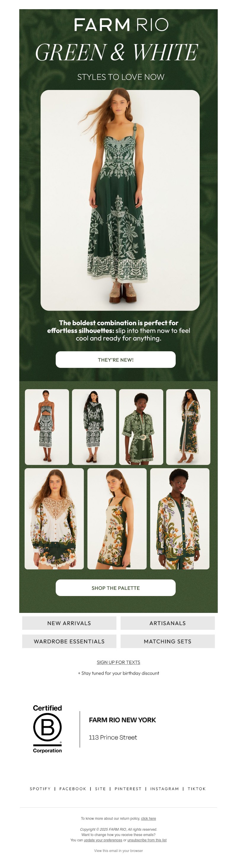Click unsubscribe from this list link
This screenshot has width=237, height=868.
pyautogui.click(x=147, y=840)
